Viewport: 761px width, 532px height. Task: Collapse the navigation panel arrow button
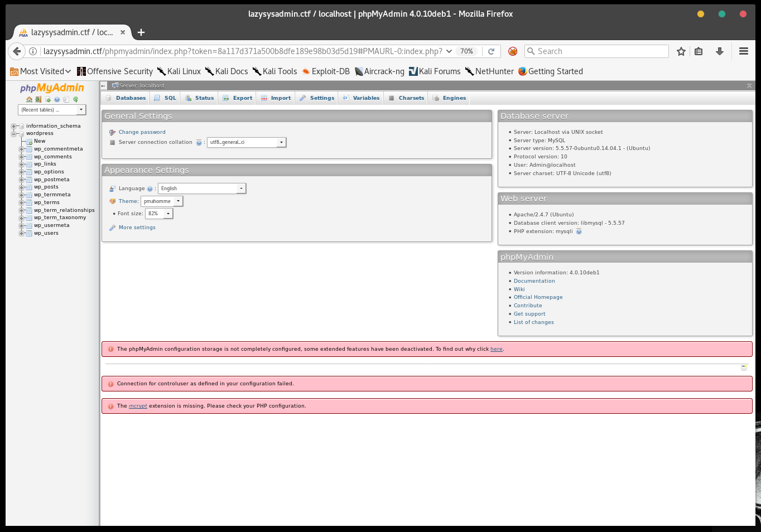click(104, 86)
